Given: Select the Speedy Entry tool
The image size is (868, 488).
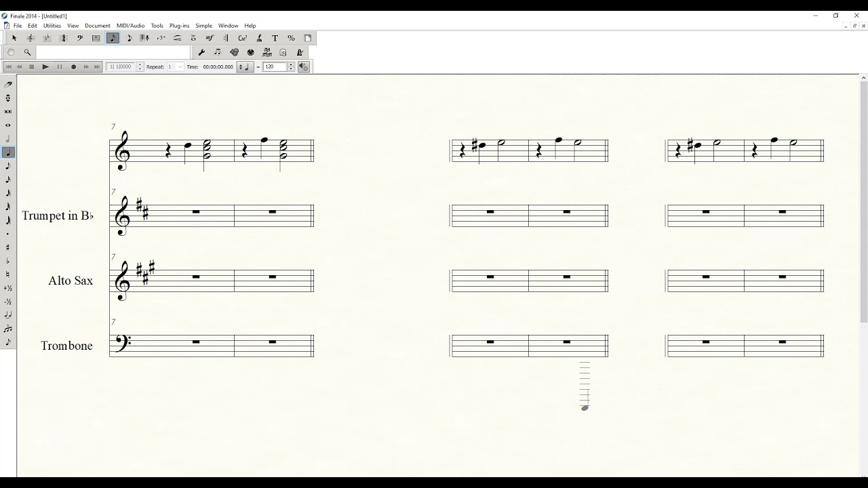Looking at the screenshot, I should point(129,38).
